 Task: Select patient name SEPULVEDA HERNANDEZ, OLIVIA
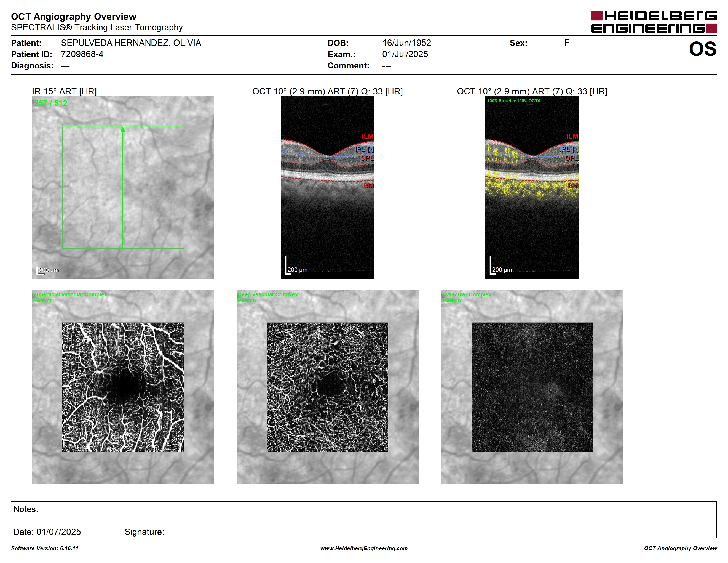[131, 43]
